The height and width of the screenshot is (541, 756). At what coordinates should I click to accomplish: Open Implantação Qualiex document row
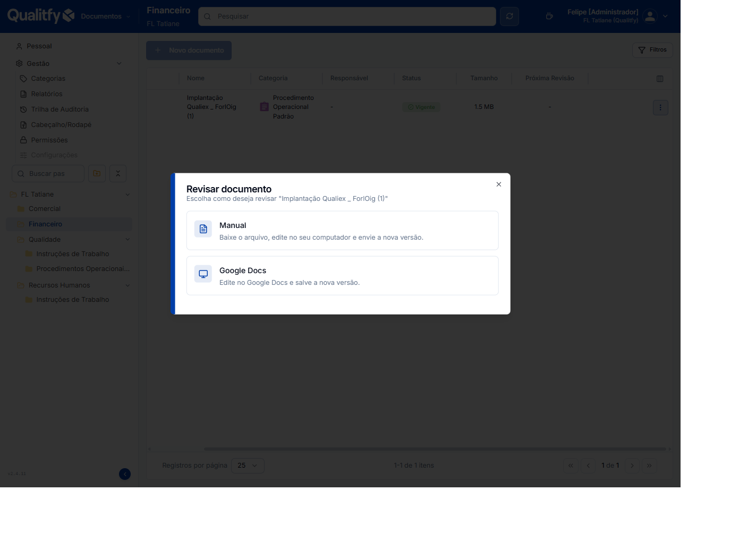pyautogui.click(x=409, y=107)
